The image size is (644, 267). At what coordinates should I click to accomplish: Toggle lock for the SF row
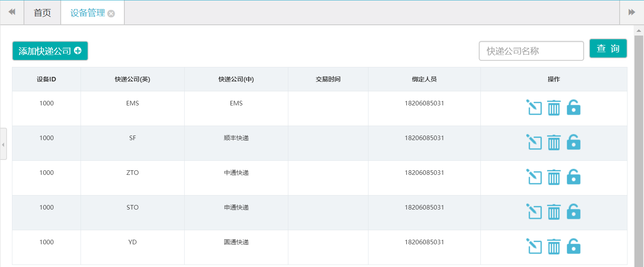click(573, 142)
